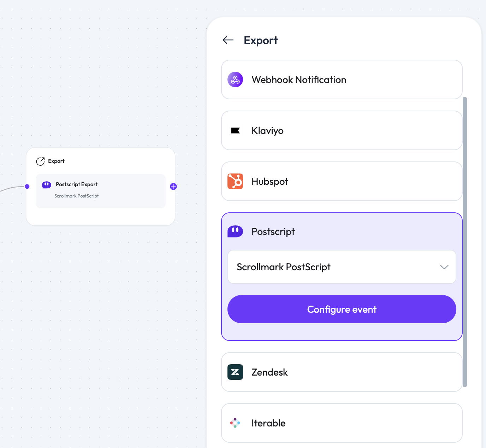Click the Postscript icon in canvas node
The height and width of the screenshot is (448, 486).
pos(47,184)
